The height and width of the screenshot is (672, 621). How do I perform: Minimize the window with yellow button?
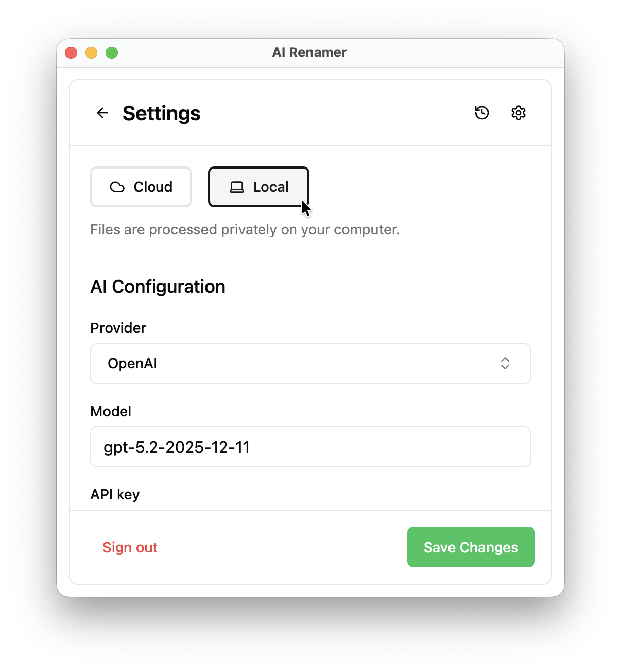[91, 53]
